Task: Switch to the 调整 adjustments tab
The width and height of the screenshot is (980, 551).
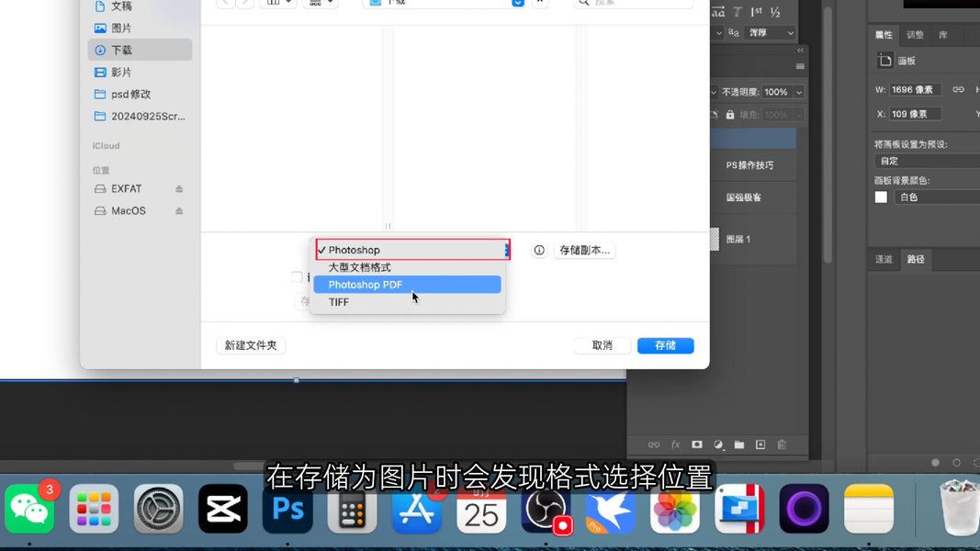Action: pos(915,35)
